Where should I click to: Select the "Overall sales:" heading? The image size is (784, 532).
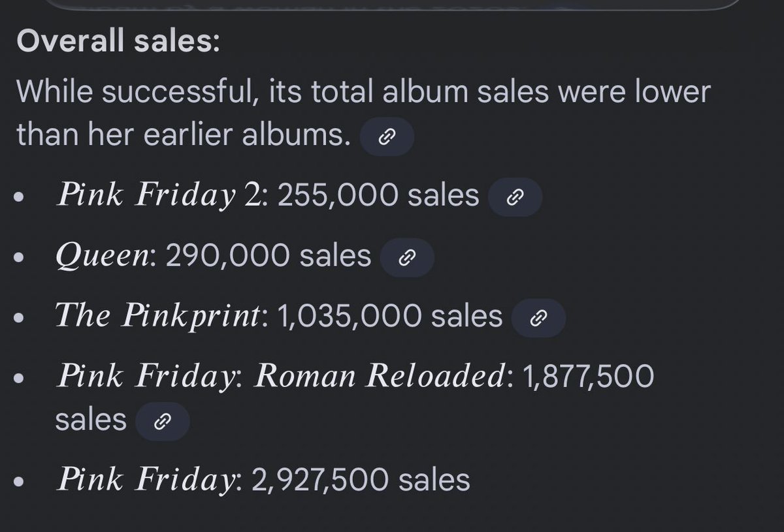pos(118,42)
